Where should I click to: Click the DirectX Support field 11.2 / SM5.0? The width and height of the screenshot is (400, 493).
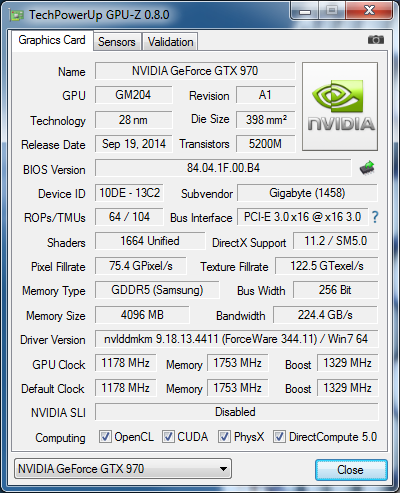point(336,241)
